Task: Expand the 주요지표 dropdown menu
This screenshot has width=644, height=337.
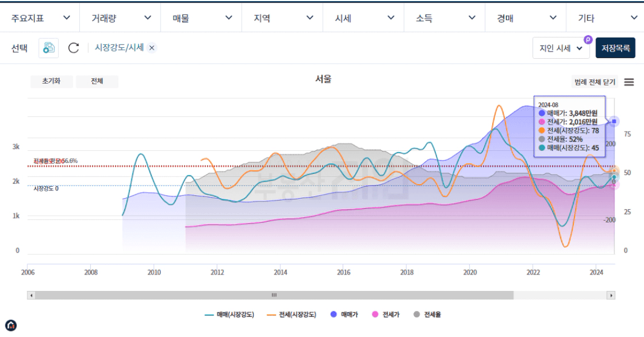Action: [40, 18]
